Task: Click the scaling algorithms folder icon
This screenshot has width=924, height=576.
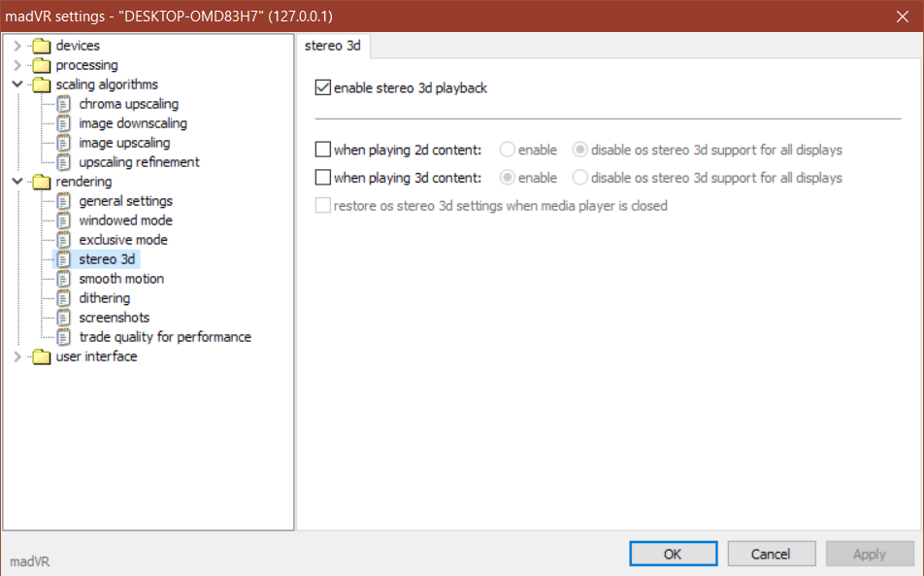Action: tap(41, 85)
